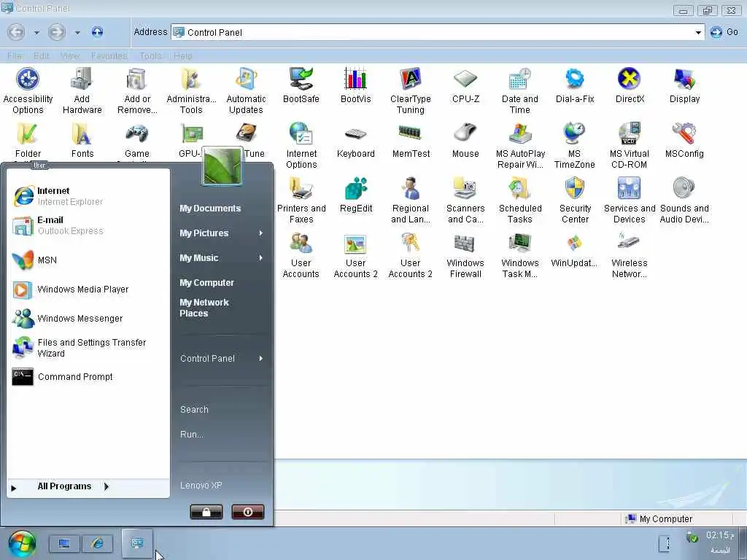
Task: Open Accessibility Options in Control Panel
Action: click(x=28, y=91)
